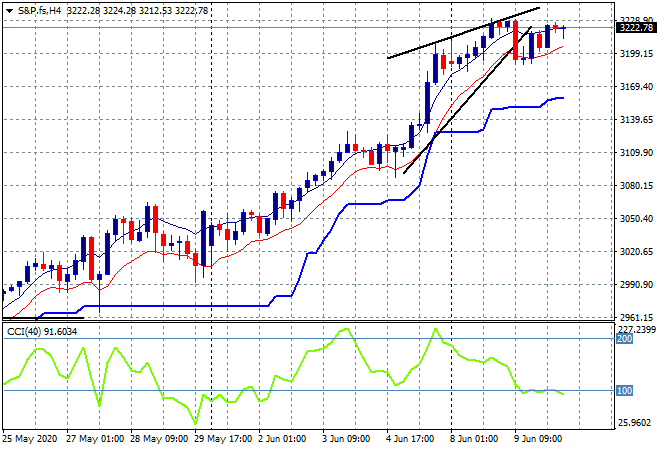The image size is (660, 450).
Task: Select the 2990.90 price axis label
Action: point(636,285)
